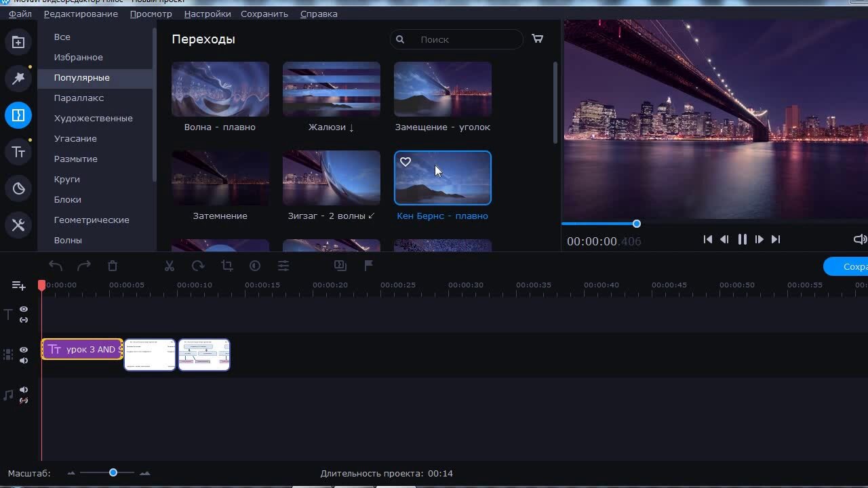Pause the preview playback
This screenshot has width=868, height=488.
pyautogui.click(x=743, y=239)
